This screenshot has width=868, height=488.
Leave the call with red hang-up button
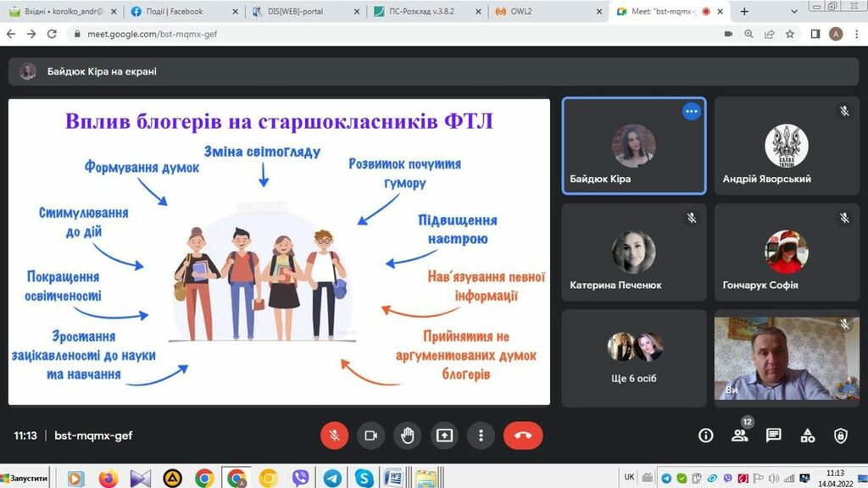pyautogui.click(x=523, y=435)
